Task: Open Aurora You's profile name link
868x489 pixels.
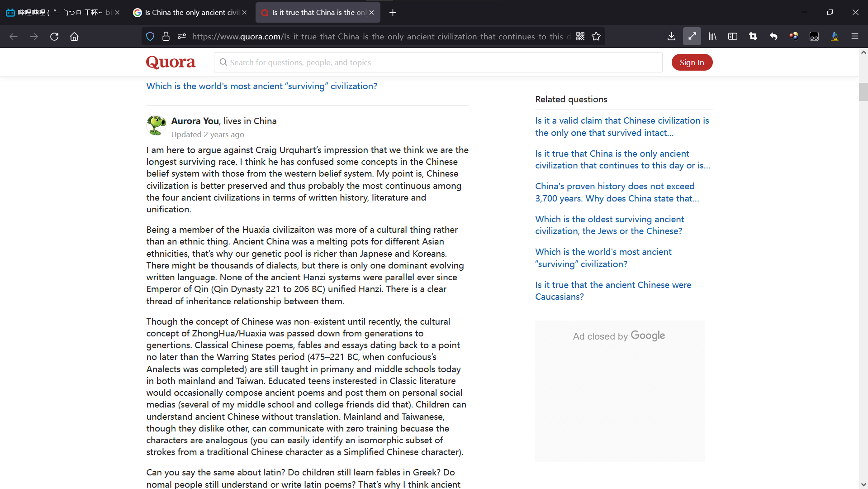Action: coord(195,121)
